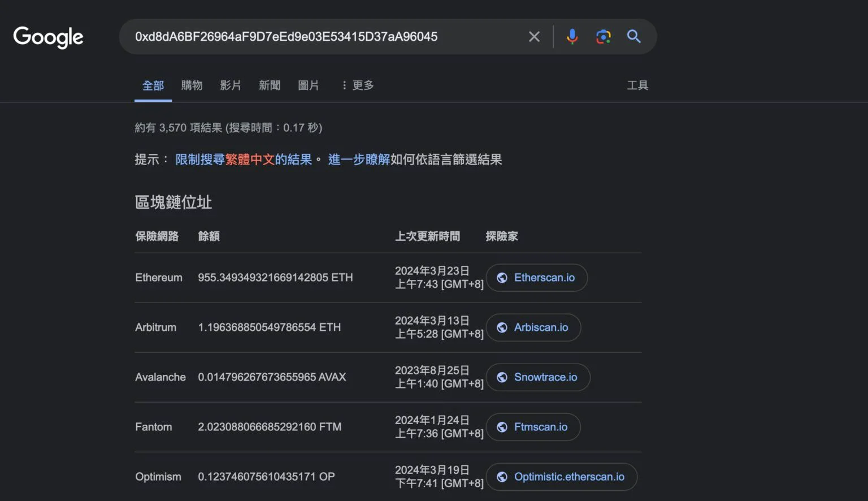
Task: Switch to the 圖片 (Images) tab
Action: tap(309, 85)
